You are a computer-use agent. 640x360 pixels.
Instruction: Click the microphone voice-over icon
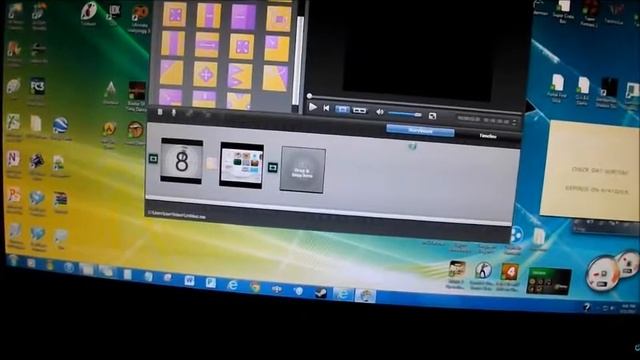tap(173, 112)
